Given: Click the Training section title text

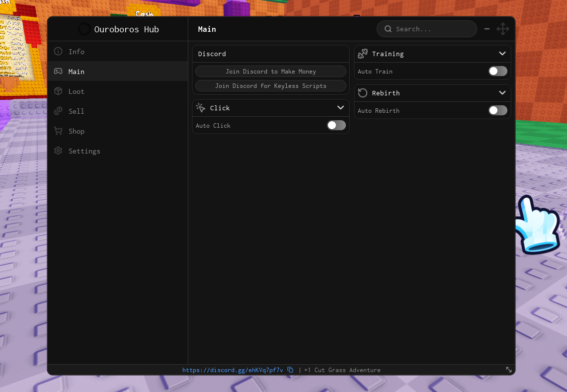Looking at the screenshot, I should click(x=388, y=54).
